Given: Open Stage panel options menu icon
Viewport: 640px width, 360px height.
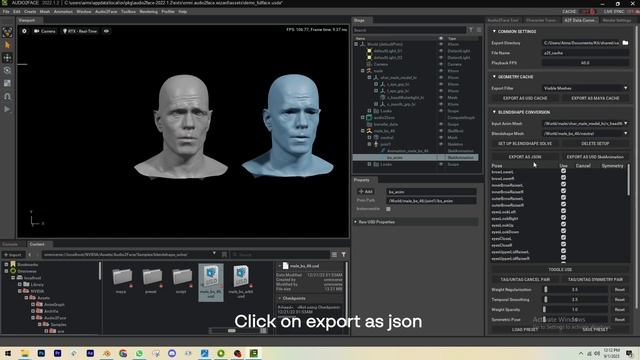Looking at the screenshot, I should click(x=479, y=30).
